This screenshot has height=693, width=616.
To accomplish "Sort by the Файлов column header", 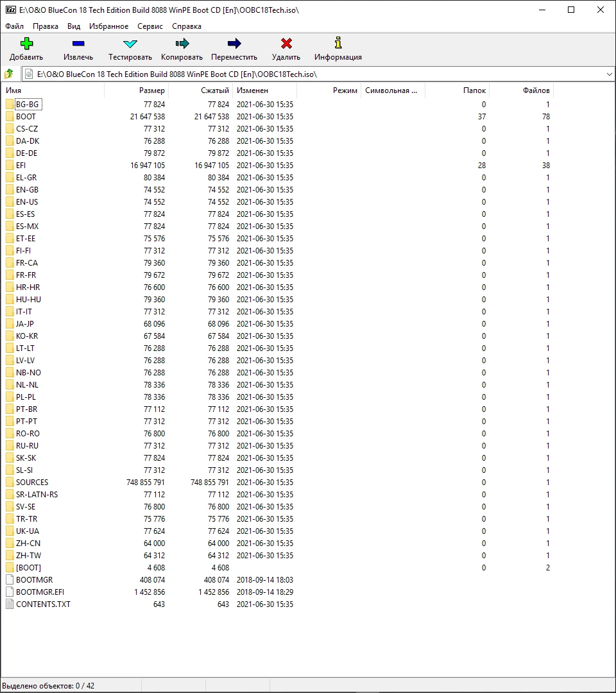I will coord(522,90).
